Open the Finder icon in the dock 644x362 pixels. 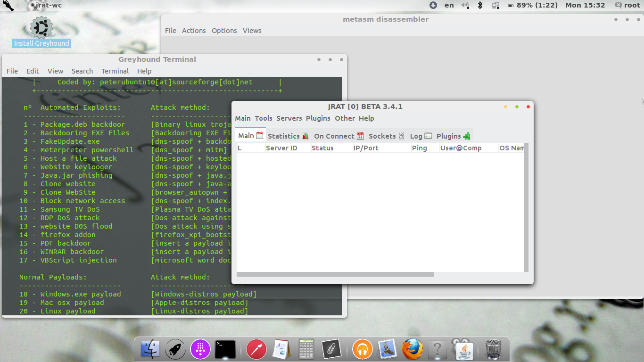pos(150,350)
